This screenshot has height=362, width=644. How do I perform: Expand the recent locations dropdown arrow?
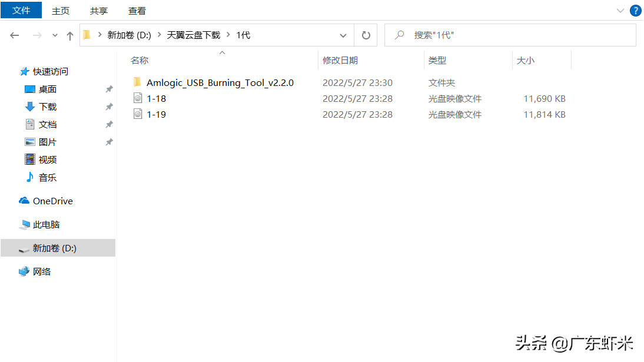(55, 35)
